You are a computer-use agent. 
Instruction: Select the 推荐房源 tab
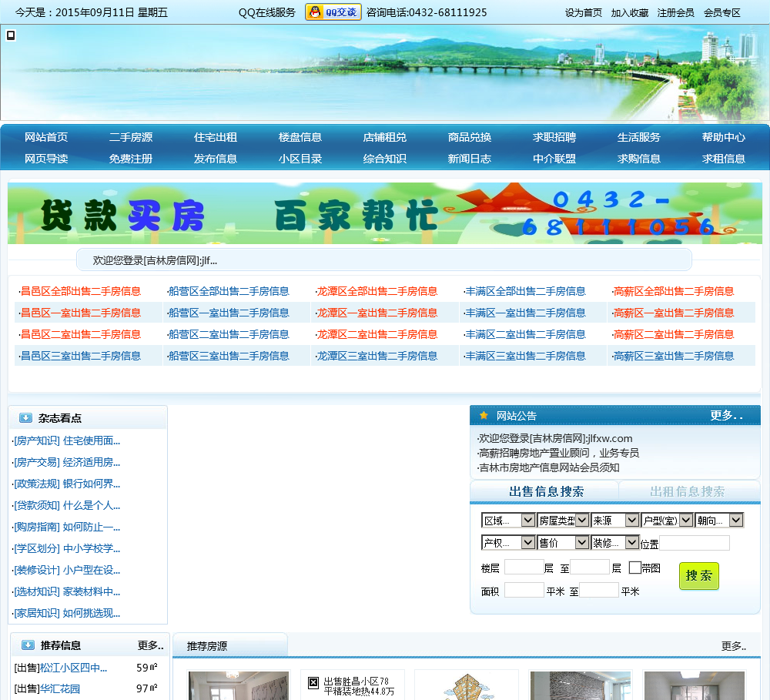[x=206, y=646]
